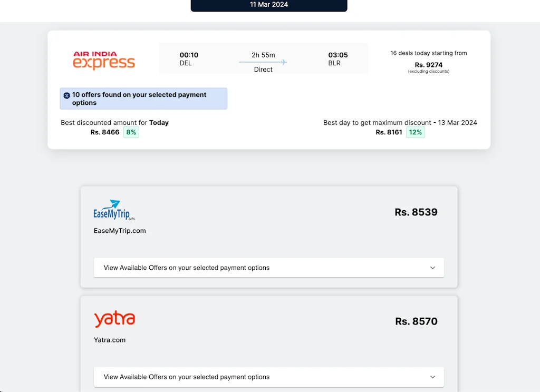Expand available offers for Yatra.com
This screenshot has height=392, width=540.
pos(269,377)
